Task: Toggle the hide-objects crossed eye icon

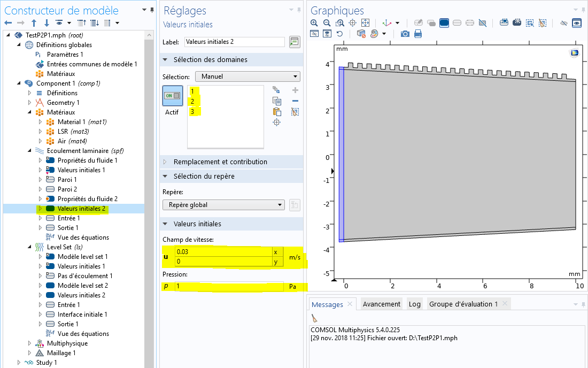Action: point(563,23)
